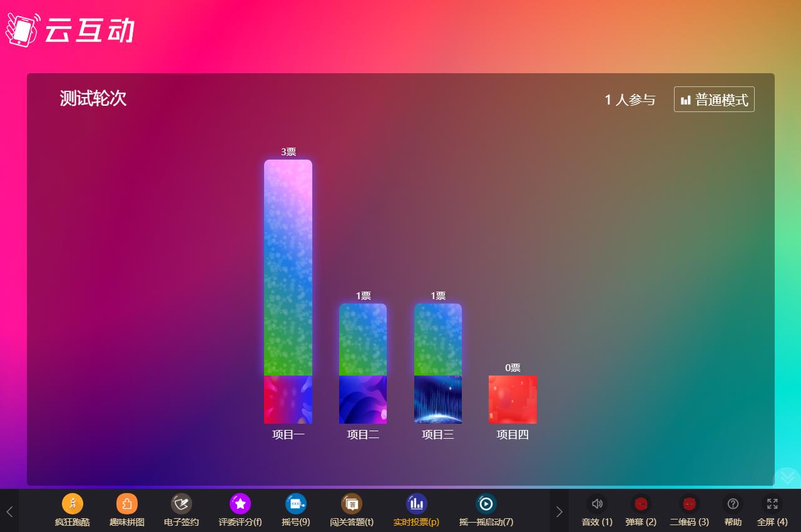Screen dimensions: 801x532
Task: Toggle the 二维码 QR code display
Action: [689, 504]
